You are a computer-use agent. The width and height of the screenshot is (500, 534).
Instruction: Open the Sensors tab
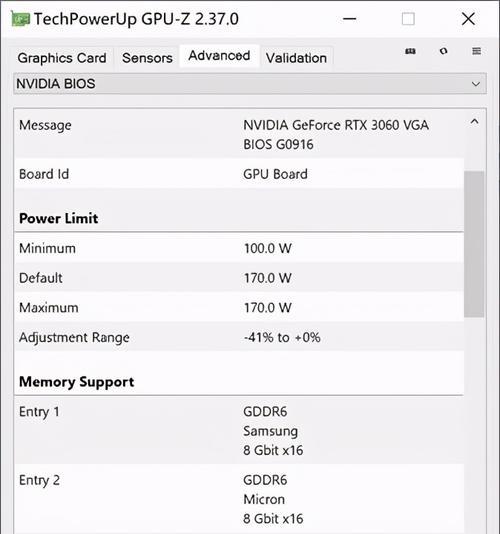pos(147,58)
